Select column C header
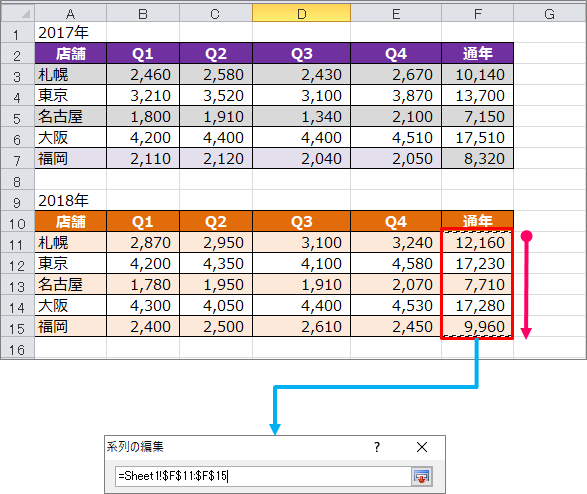 point(216,14)
